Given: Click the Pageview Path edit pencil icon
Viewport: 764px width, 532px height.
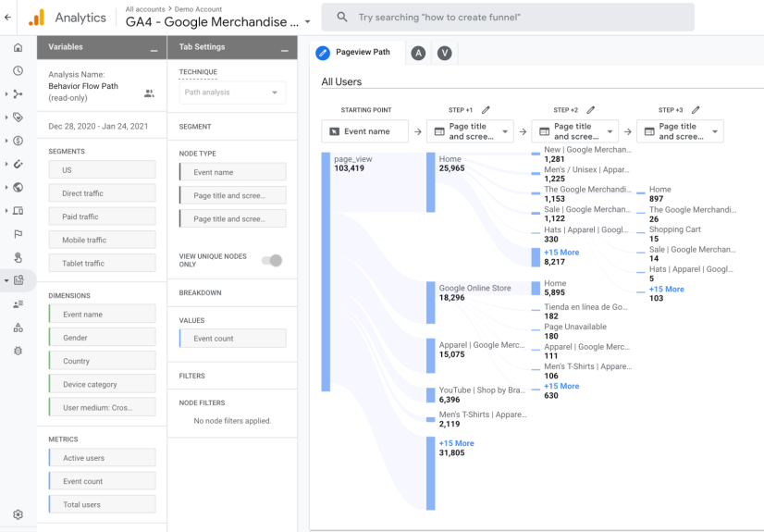Looking at the screenshot, I should point(323,53).
